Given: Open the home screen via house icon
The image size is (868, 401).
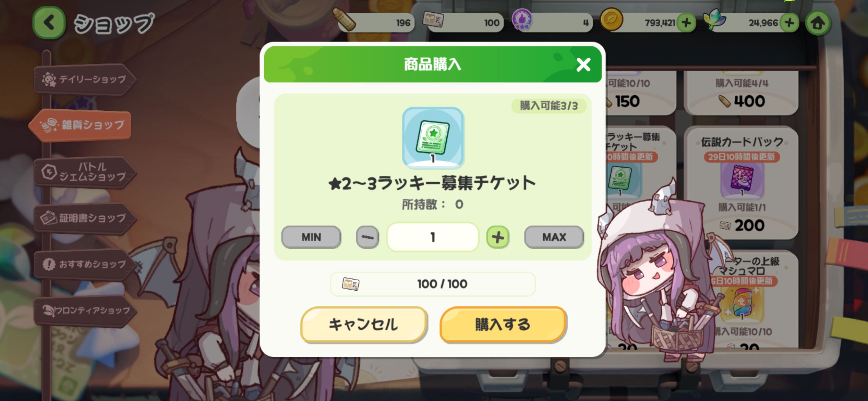Looking at the screenshot, I should click(x=818, y=23).
